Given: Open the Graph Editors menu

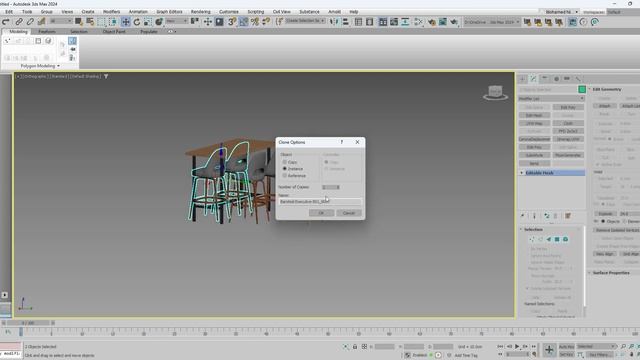Looking at the screenshot, I should [169, 12].
